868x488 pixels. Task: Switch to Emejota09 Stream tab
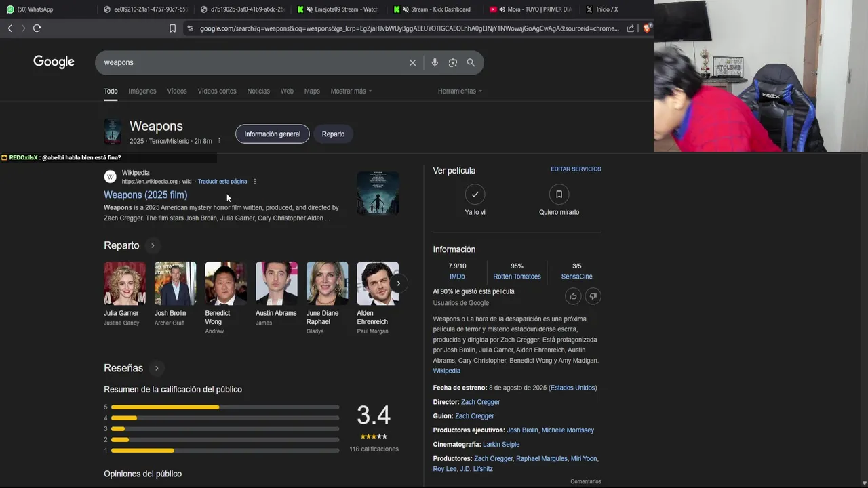[337, 9]
